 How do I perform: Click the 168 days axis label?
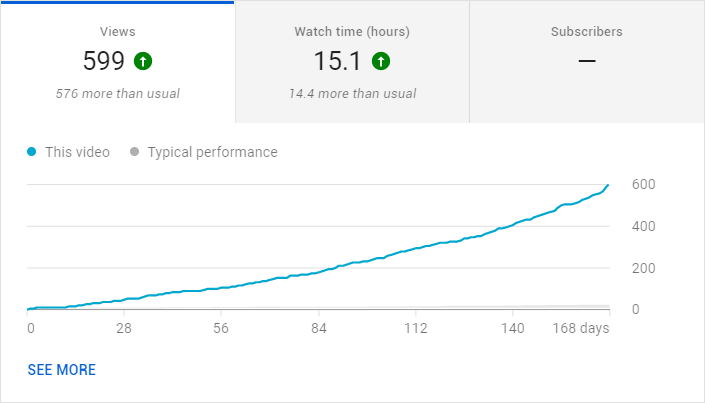(x=580, y=328)
